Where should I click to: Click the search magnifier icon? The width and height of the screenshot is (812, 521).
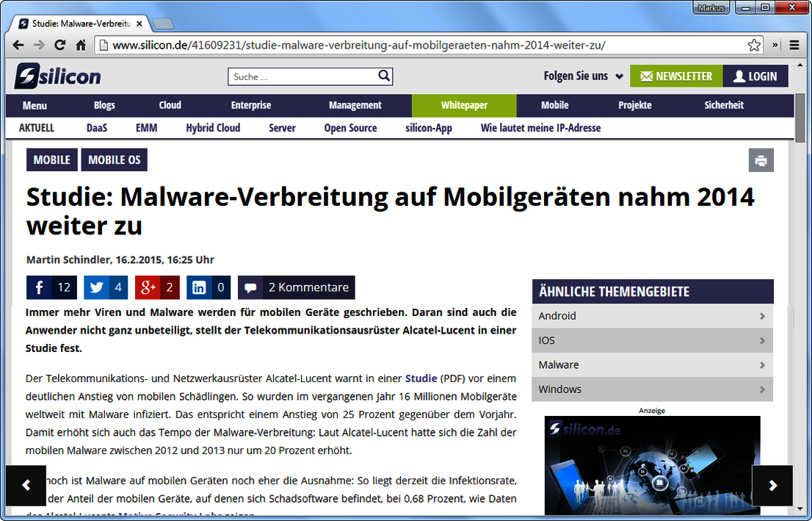(384, 76)
